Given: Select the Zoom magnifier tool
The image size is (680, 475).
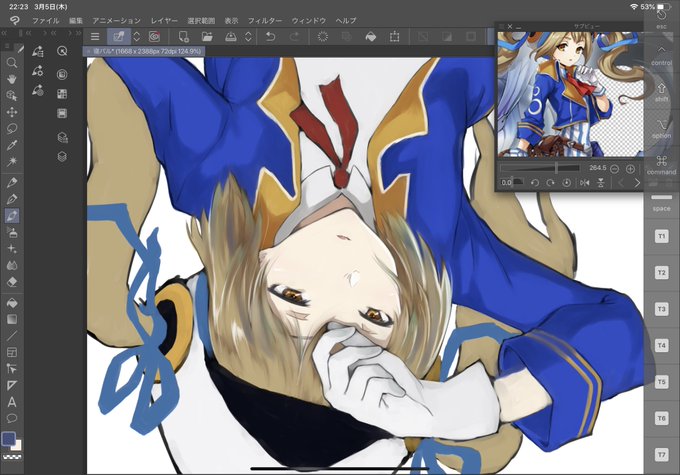Looking at the screenshot, I should pos(12,63).
